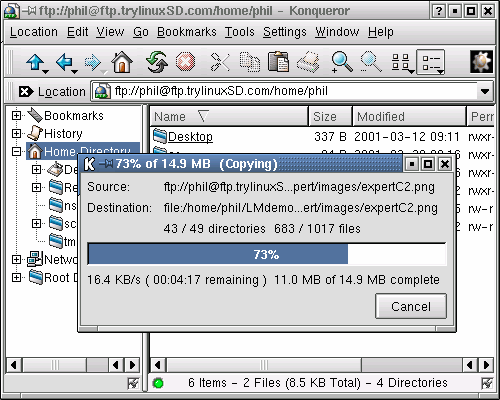Sort by the Size column header
The height and width of the screenshot is (400, 500).
point(330,117)
